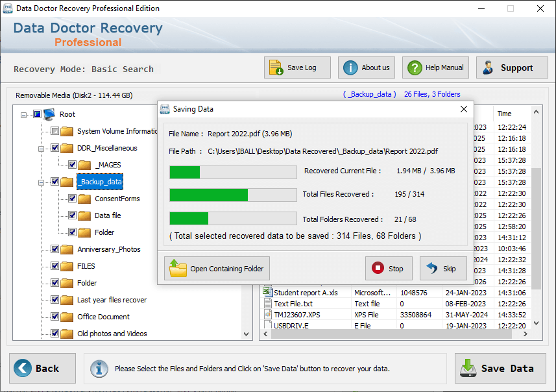This screenshot has height=392, width=556.
Task: Uncheck the Office Document checkbox
Action: (x=54, y=316)
